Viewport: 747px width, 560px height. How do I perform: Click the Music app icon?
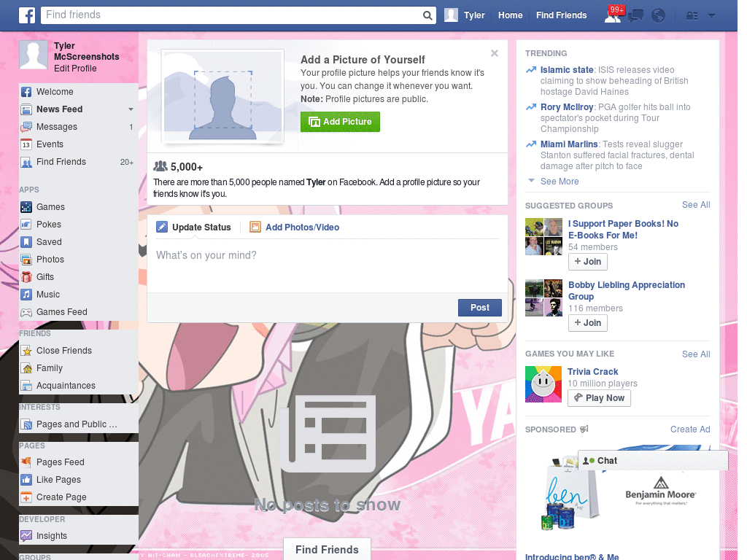(x=26, y=295)
